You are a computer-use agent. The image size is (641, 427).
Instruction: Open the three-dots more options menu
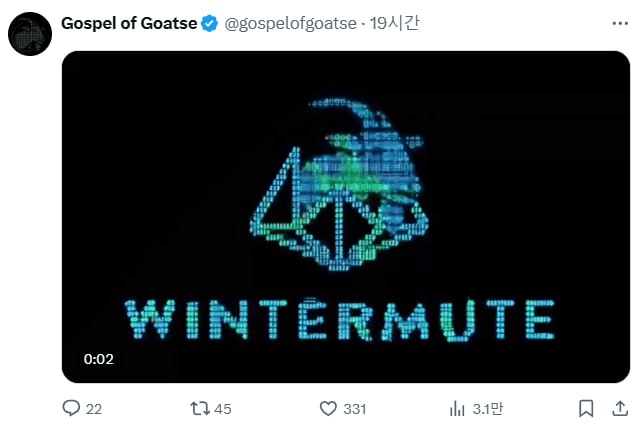[620, 24]
